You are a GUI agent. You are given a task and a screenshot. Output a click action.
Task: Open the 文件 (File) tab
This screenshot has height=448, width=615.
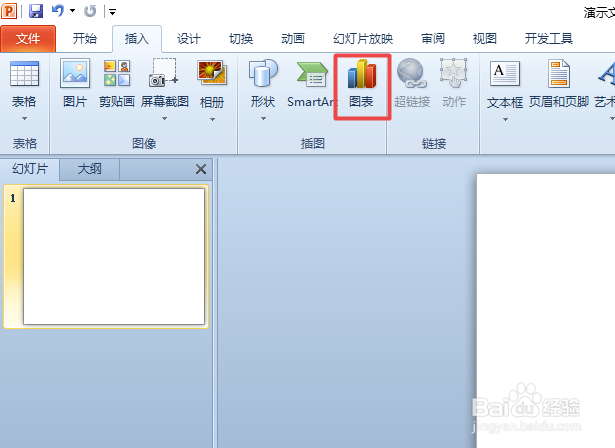click(28, 38)
